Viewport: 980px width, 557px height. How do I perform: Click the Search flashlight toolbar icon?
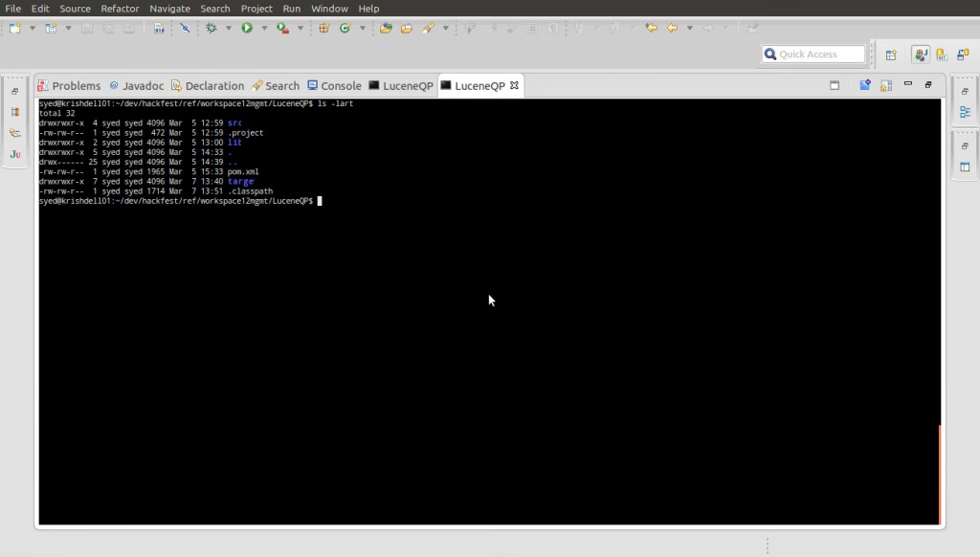[428, 28]
